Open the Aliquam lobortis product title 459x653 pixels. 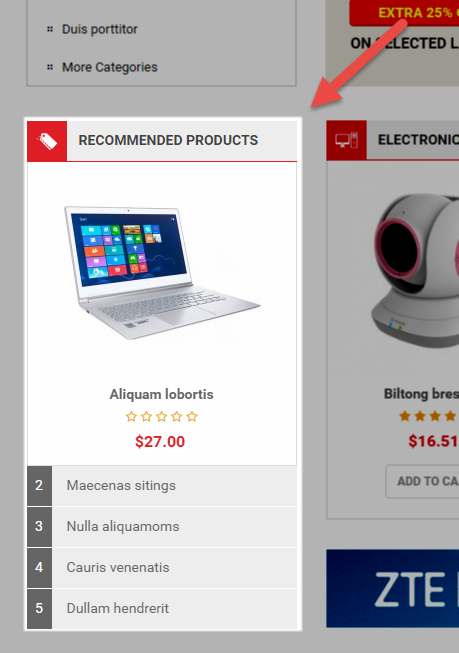162,394
